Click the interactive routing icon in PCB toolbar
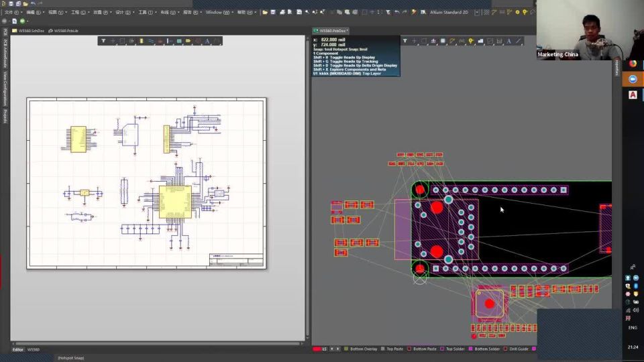Viewport: 644px width, 362px height. [452, 41]
